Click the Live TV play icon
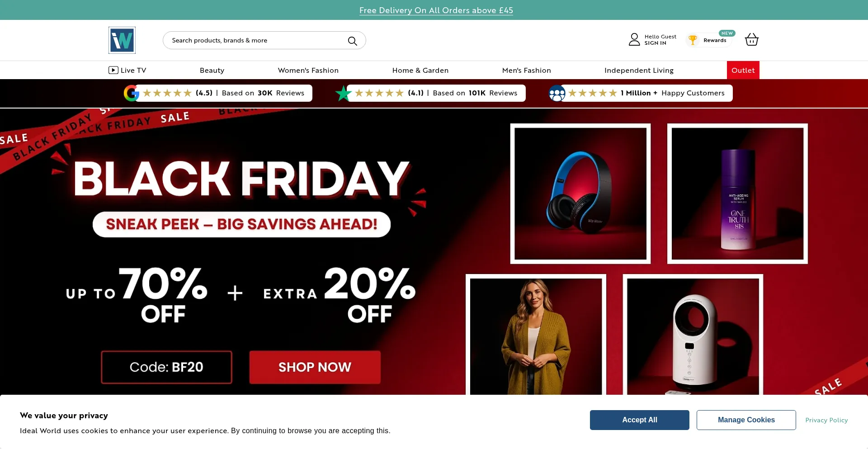The height and width of the screenshot is (449, 868). pos(113,70)
